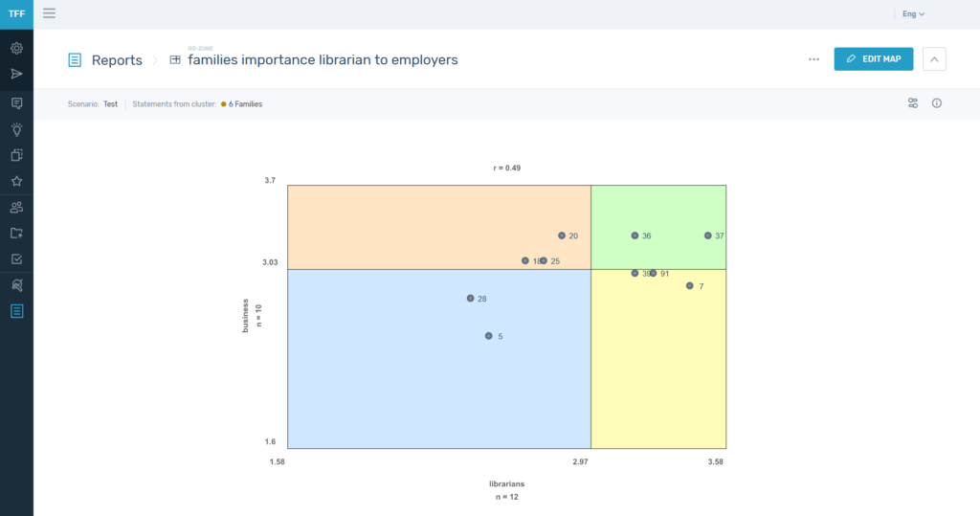The height and width of the screenshot is (516, 980).
Task: Go to Reports breadcrumb
Action: tap(117, 60)
